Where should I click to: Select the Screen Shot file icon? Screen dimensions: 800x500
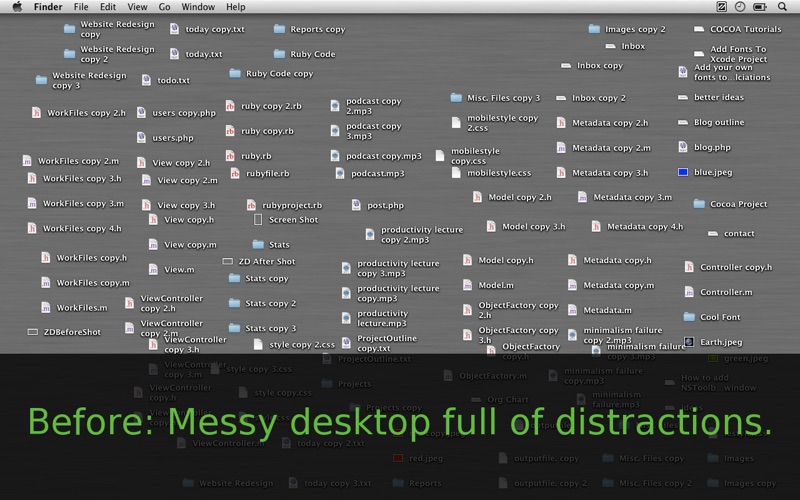pos(258,219)
